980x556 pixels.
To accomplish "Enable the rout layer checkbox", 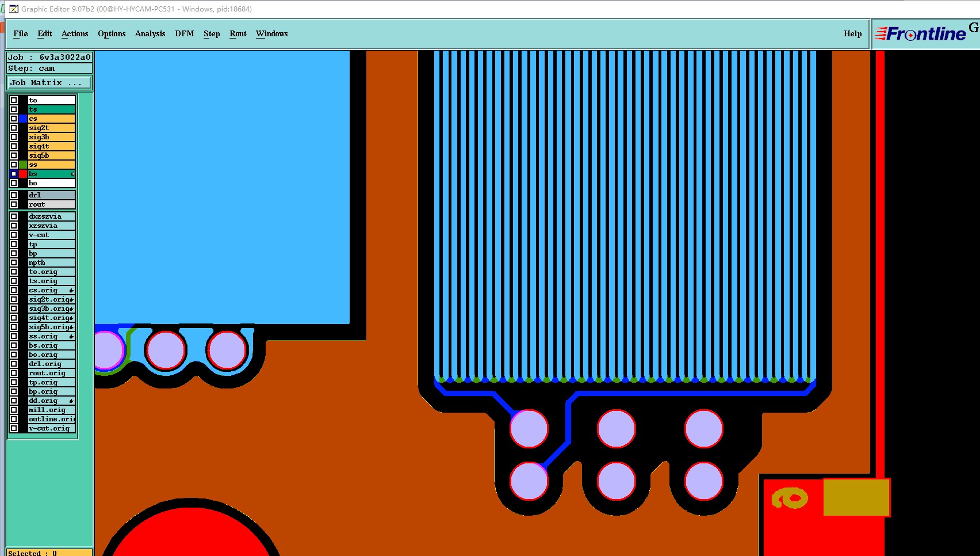I will click(14, 204).
